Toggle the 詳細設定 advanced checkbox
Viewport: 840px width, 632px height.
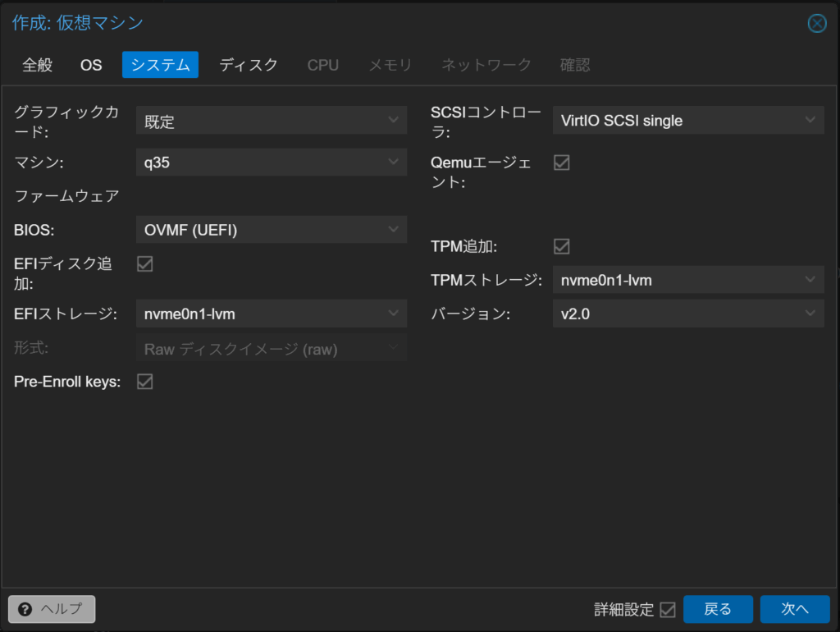[x=668, y=610]
